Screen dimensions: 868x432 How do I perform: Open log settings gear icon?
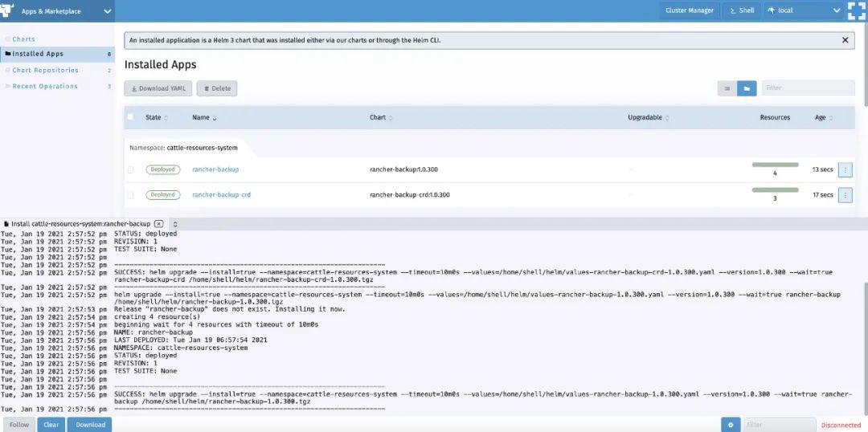click(x=731, y=425)
